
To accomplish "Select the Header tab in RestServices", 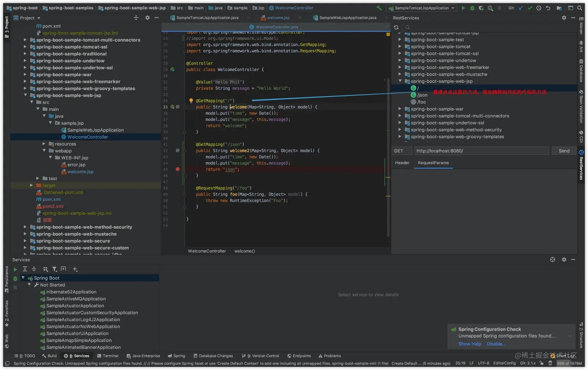I will click(x=402, y=163).
